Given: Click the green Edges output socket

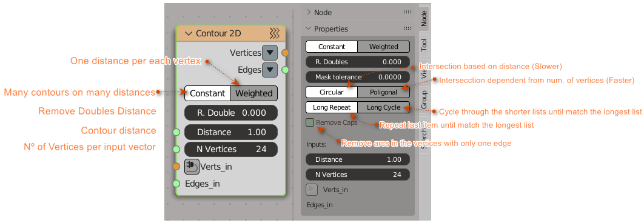Looking at the screenshot, I should tap(286, 70).
